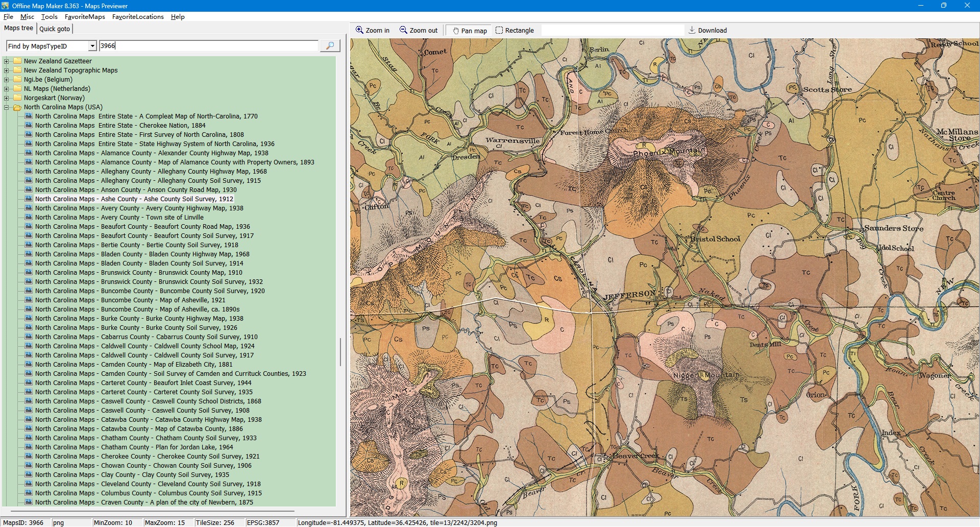Select the Pan map hand tool
The image size is (980, 527).
coord(456,31)
